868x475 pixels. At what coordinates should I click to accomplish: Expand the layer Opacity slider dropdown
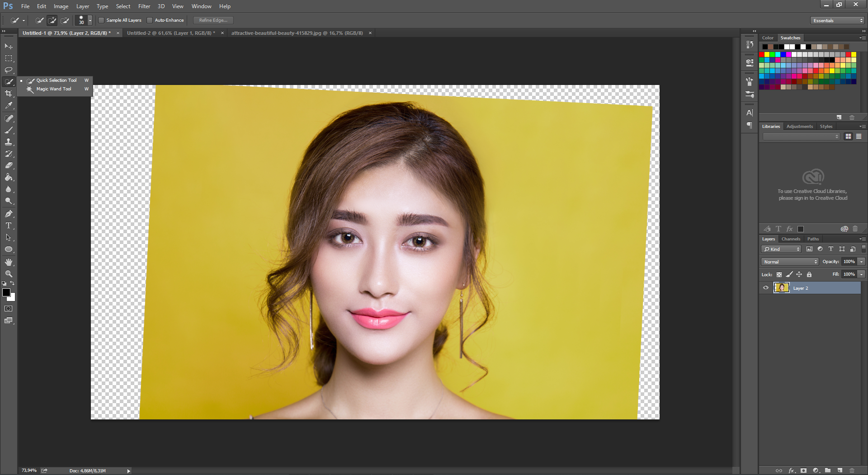click(861, 262)
